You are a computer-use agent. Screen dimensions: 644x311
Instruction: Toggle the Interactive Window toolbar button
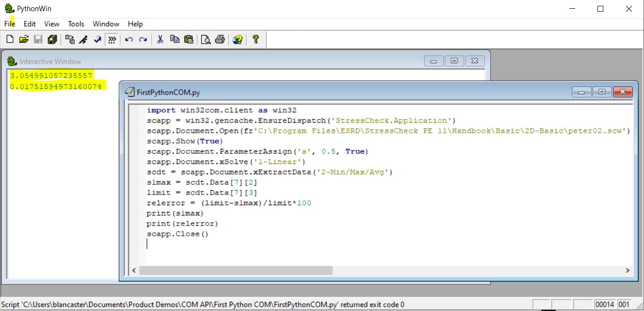point(112,40)
